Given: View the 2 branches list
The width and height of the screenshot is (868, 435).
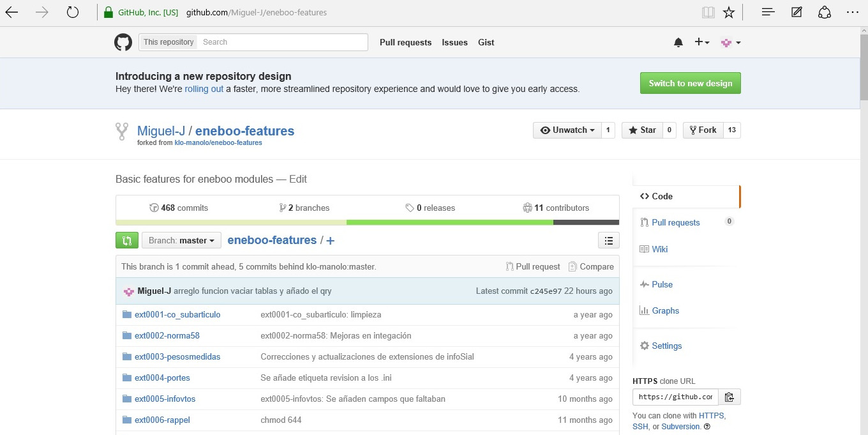Looking at the screenshot, I should pyautogui.click(x=304, y=208).
